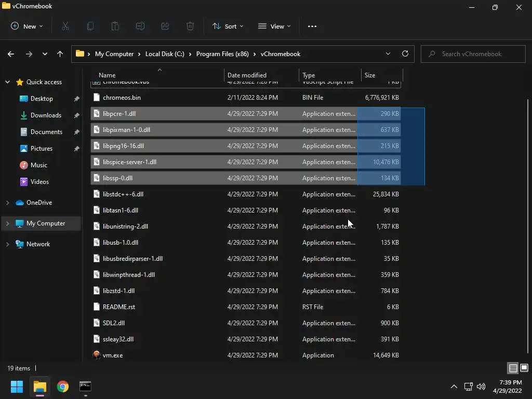Open the Sort dropdown menu
Viewport: 532px width, 399px height.
[x=228, y=26]
